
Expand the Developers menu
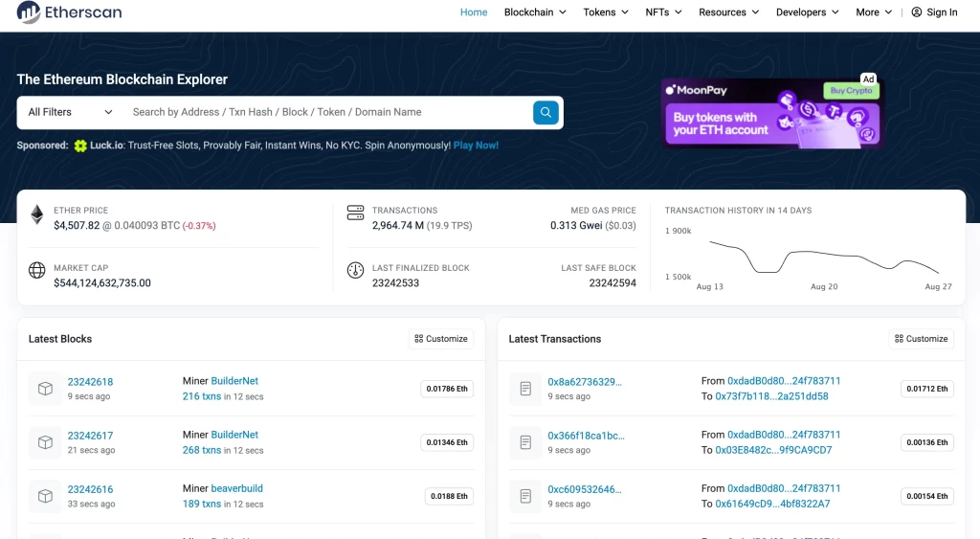pyautogui.click(x=807, y=11)
